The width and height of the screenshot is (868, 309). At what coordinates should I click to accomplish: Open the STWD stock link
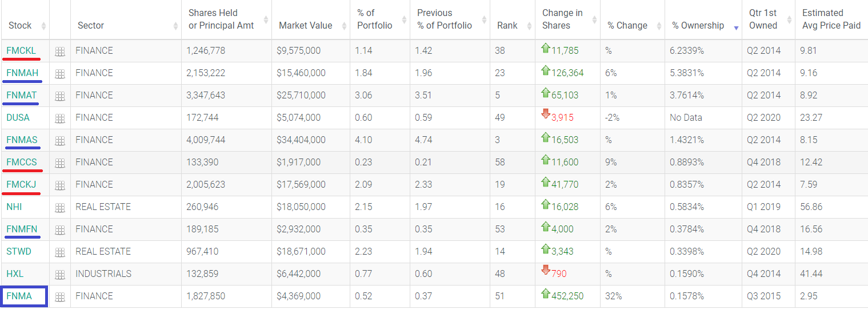19,251
